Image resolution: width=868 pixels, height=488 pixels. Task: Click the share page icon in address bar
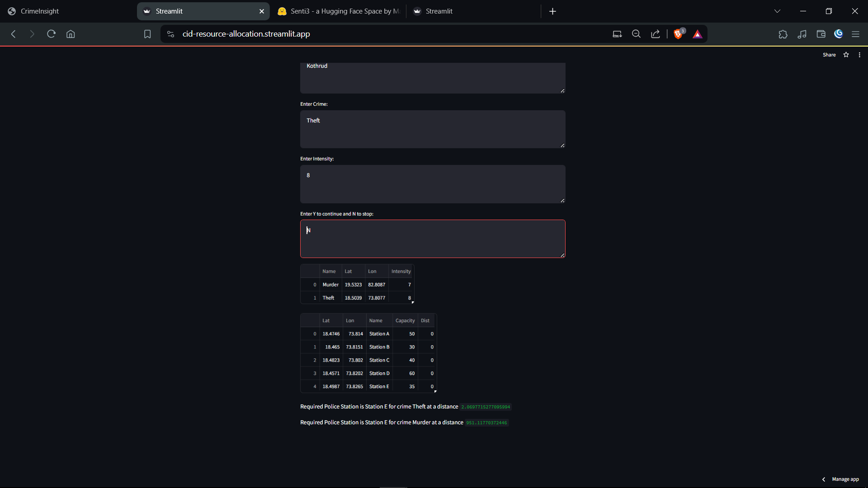656,34
